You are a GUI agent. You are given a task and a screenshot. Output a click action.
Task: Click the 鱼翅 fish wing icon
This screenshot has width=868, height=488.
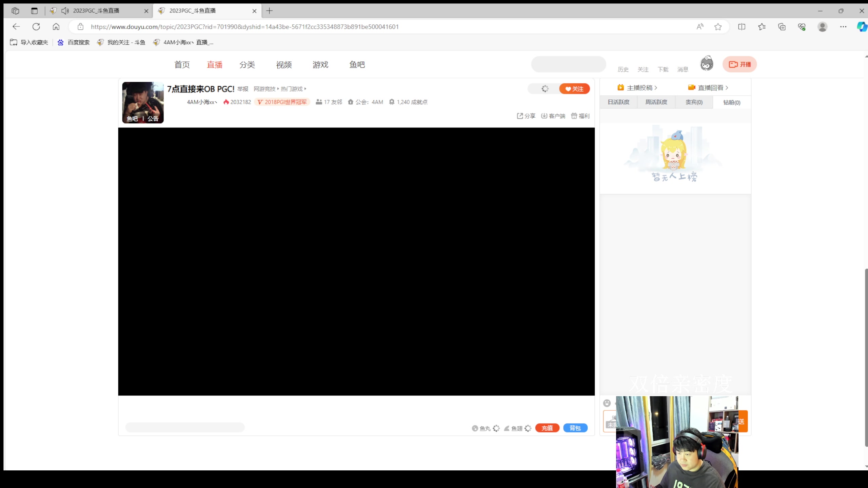(507, 428)
